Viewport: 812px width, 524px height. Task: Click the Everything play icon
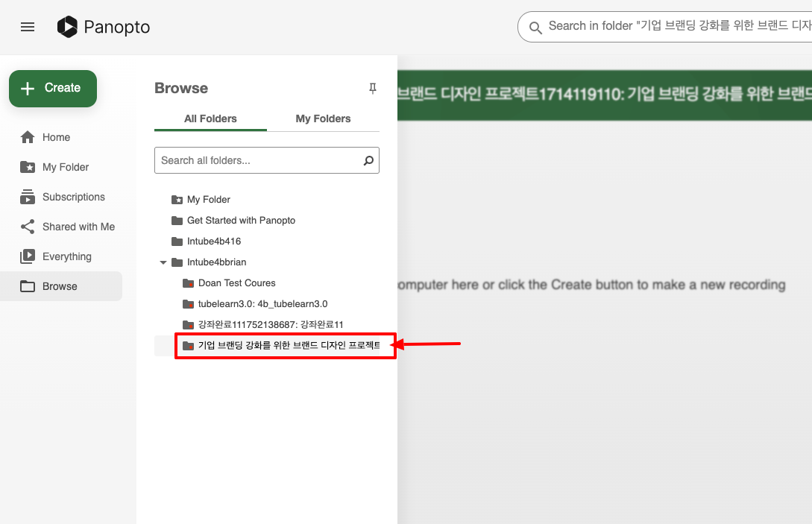pyautogui.click(x=28, y=256)
